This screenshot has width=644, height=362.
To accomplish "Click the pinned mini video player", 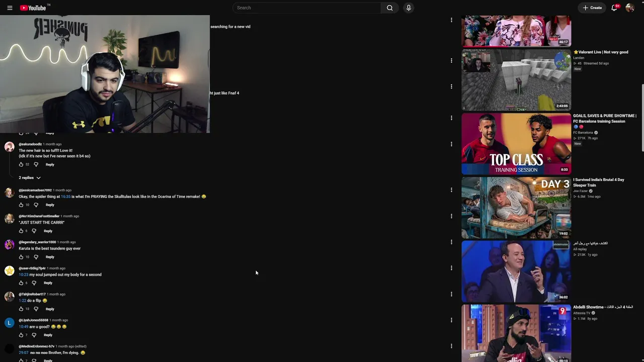I will pos(105,74).
